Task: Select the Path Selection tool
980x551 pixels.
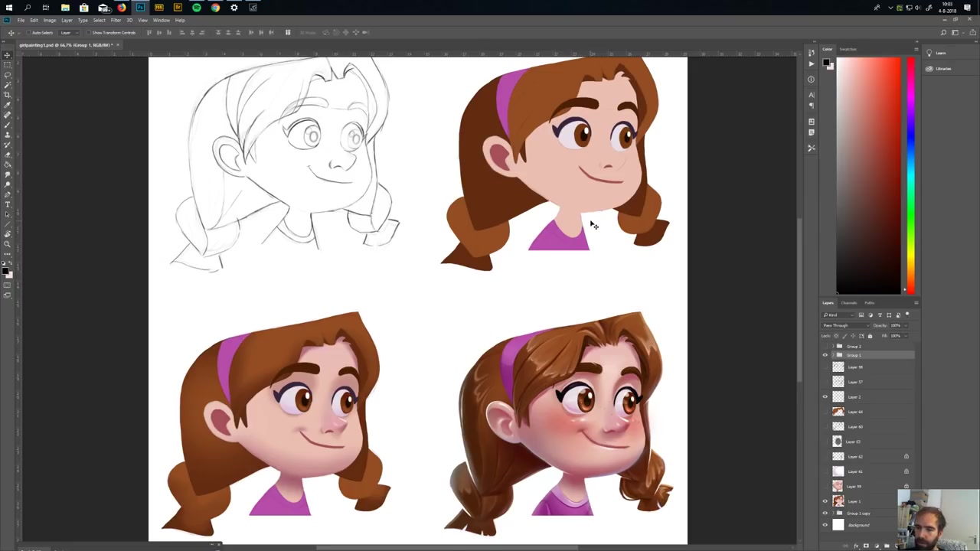Action: pyautogui.click(x=7, y=214)
